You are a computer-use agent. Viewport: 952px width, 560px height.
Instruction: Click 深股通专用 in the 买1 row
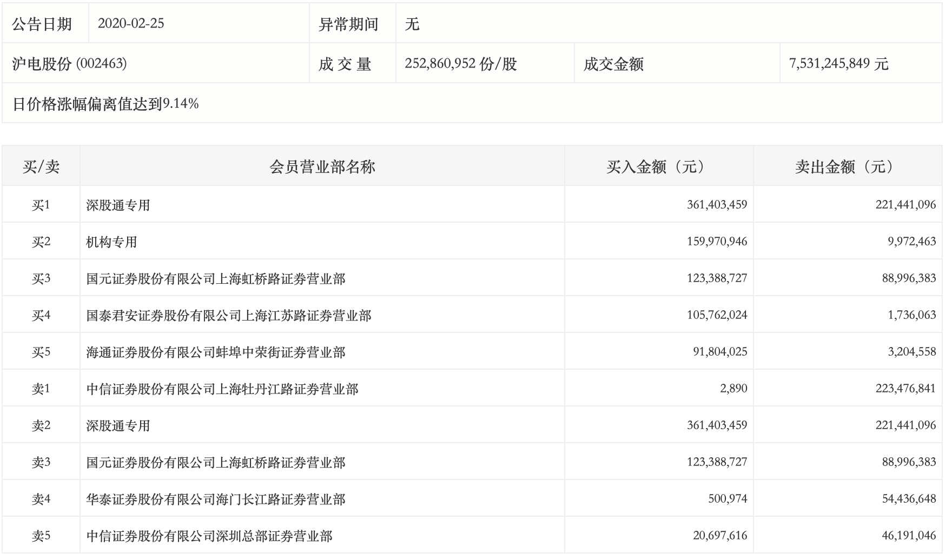pyautogui.click(x=118, y=205)
